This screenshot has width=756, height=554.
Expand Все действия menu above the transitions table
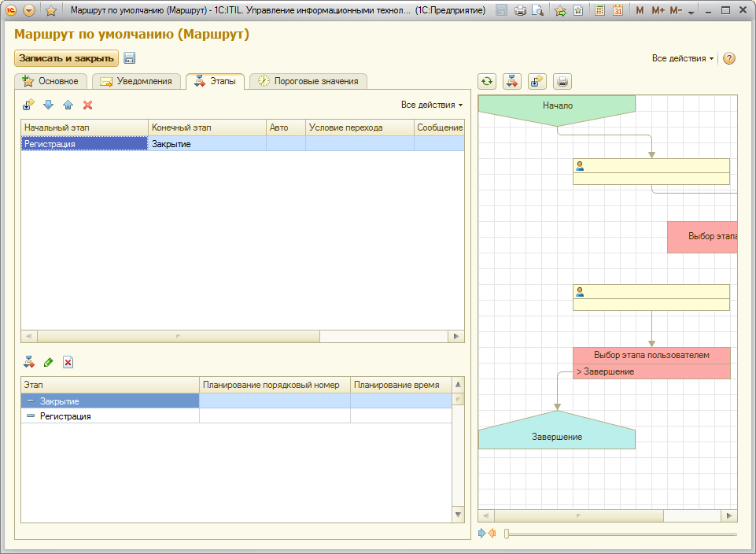tap(432, 105)
